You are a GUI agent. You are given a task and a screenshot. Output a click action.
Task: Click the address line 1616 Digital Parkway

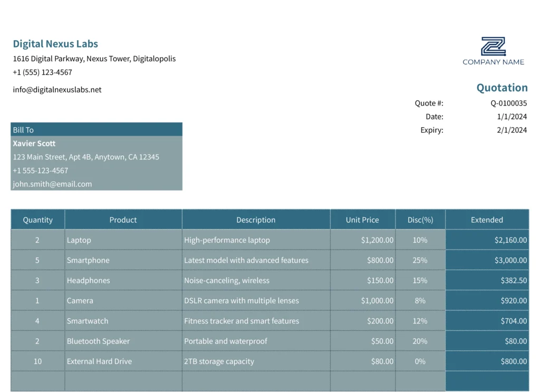tap(94, 59)
